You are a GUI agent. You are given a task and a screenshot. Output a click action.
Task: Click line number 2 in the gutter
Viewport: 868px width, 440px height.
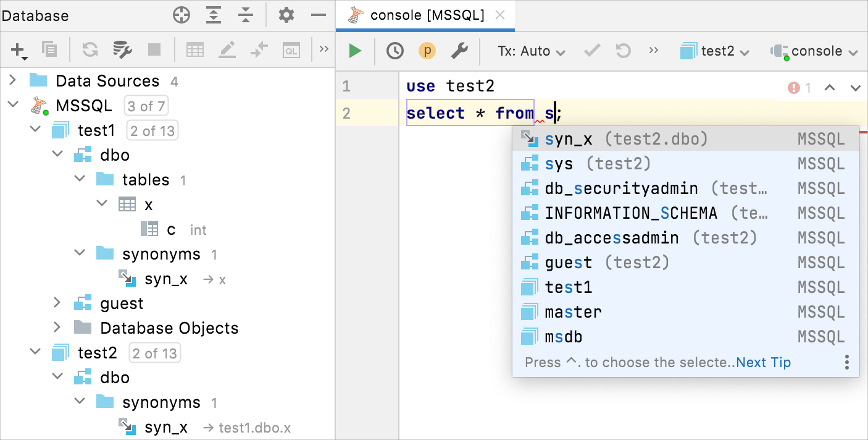[x=346, y=114]
